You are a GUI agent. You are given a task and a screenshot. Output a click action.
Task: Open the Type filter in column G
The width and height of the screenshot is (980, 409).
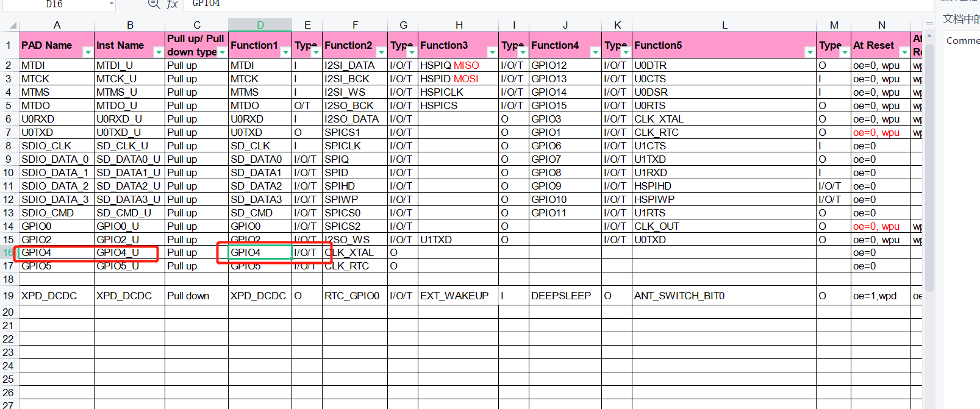(x=412, y=52)
